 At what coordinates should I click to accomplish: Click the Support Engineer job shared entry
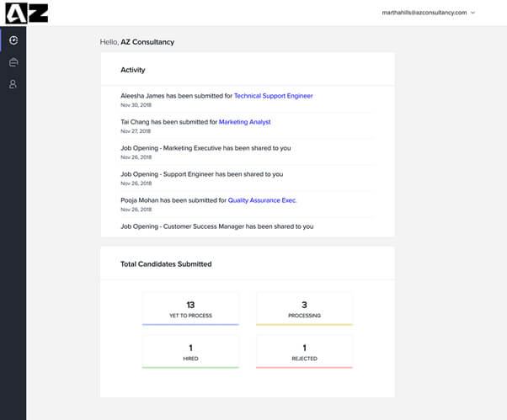(x=201, y=174)
